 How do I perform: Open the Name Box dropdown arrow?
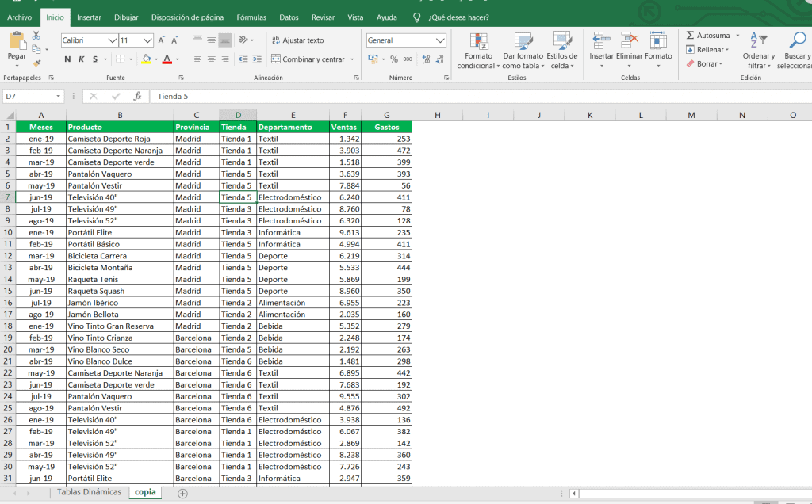(x=58, y=96)
